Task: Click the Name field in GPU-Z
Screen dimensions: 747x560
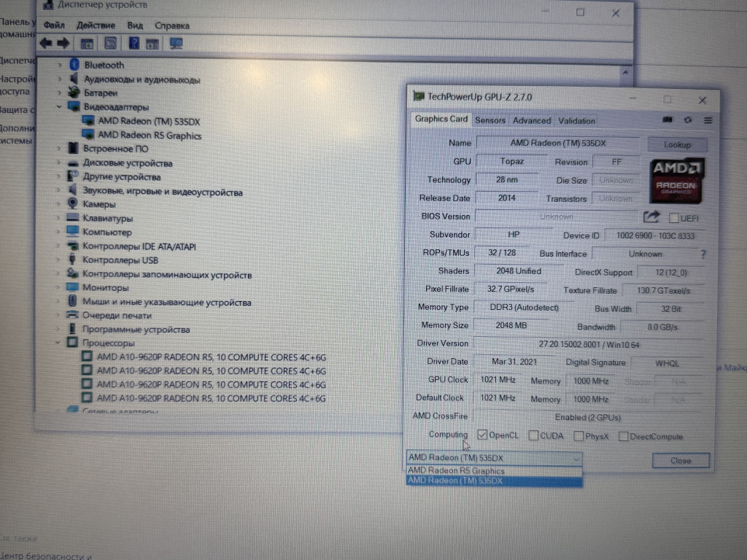Action: (x=558, y=143)
